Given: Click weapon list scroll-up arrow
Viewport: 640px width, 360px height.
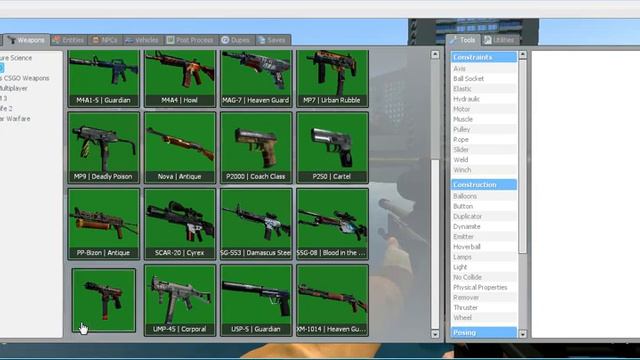Looking at the screenshot, I should pyautogui.click(x=435, y=54).
